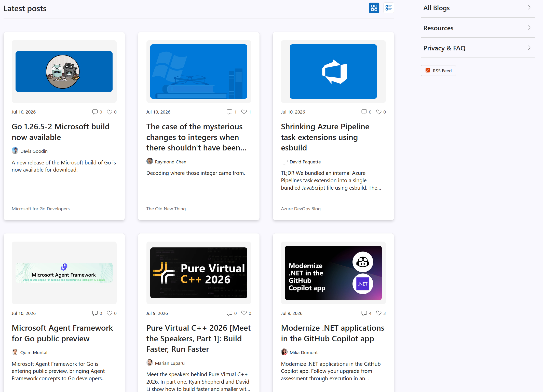View author Davis Goodin's profile
This screenshot has height=392, width=543.
(34, 151)
